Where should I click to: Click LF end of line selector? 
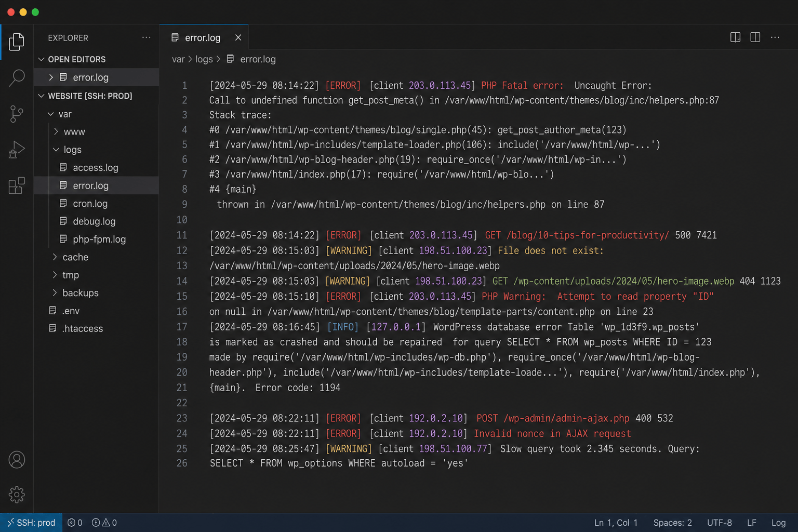751,523
